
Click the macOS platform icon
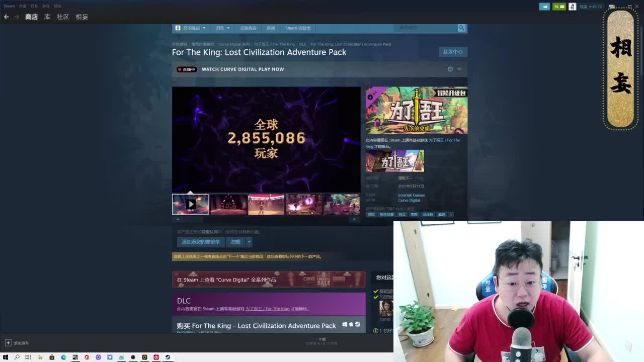pyautogui.click(x=351, y=324)
